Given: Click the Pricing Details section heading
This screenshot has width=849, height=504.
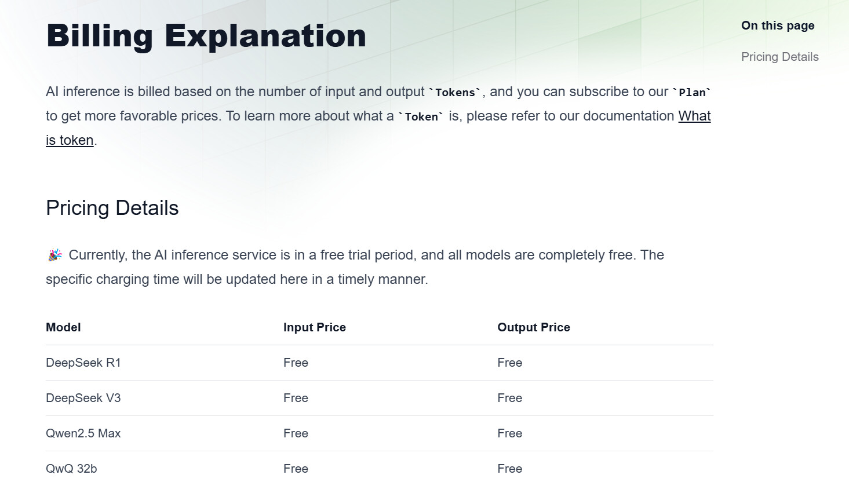Looking at the screenshot, I should pos(112,208).
